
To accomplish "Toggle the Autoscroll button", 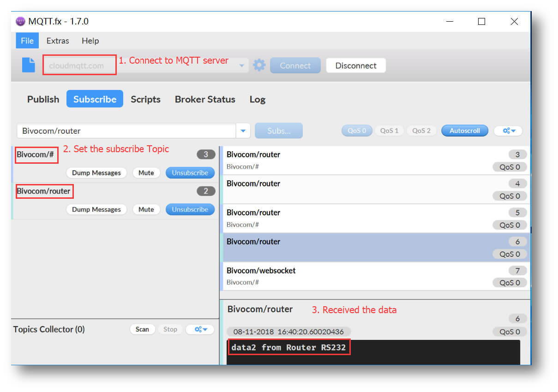I will coord(465,131).
